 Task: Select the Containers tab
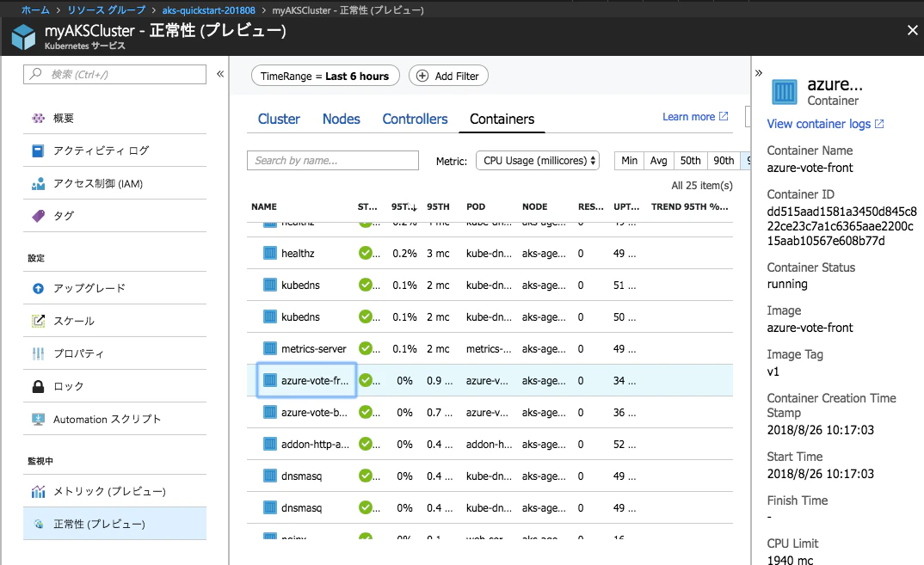pyautogui.click(x=502, y=119)
